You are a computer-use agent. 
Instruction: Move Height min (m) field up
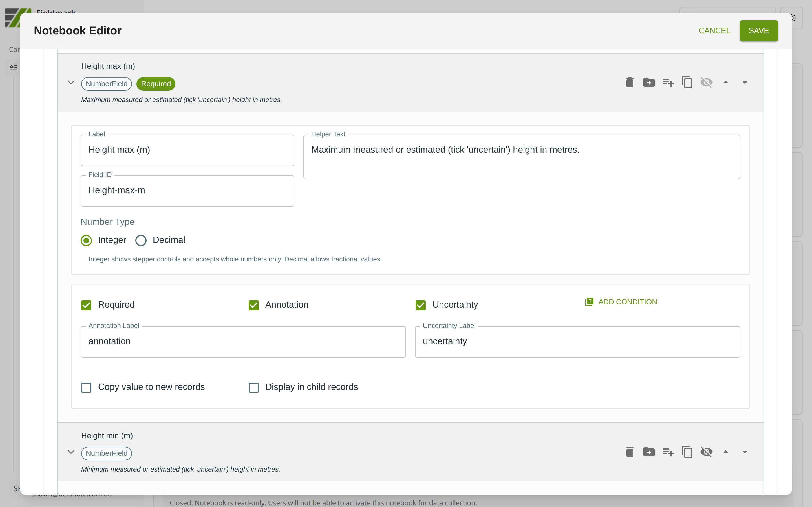(725, 452)
